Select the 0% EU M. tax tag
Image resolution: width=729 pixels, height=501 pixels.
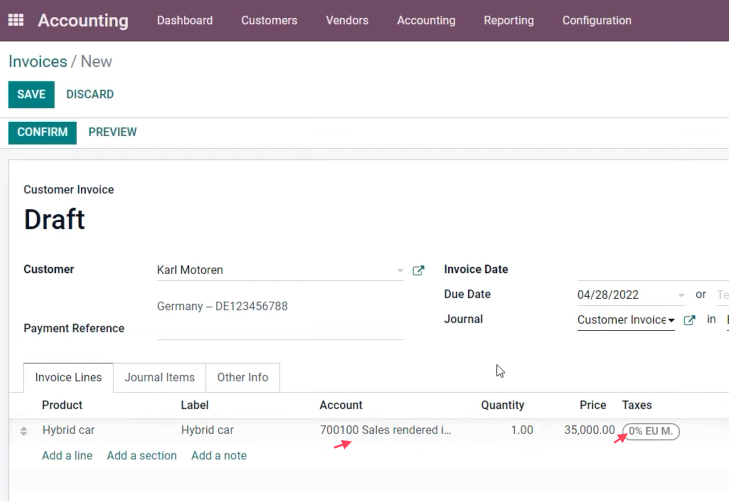click(x=651, y=431)
